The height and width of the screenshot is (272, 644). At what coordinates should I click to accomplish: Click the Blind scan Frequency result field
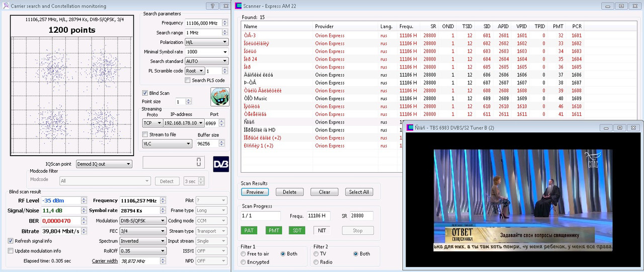click(x=142, y=200)
